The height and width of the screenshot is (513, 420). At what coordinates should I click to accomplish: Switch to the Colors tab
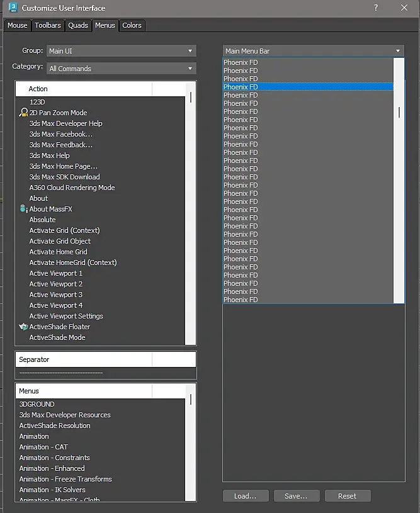[132, 25]
